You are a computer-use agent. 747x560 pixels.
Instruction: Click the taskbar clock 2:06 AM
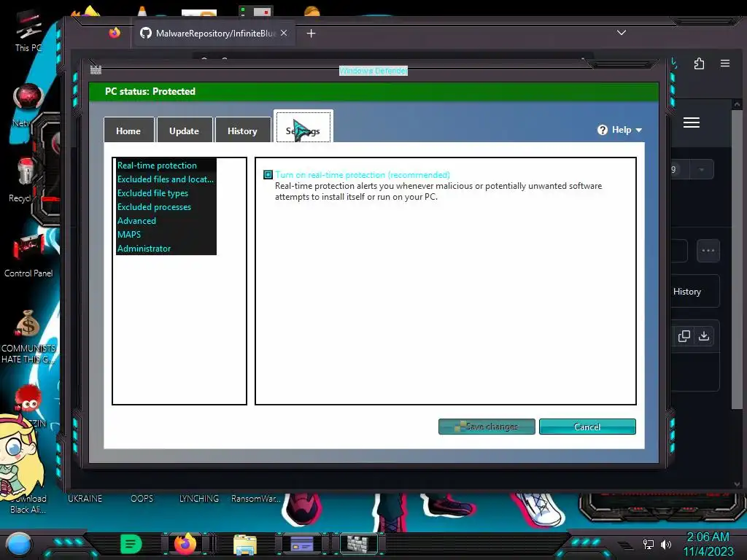point(708,537)
